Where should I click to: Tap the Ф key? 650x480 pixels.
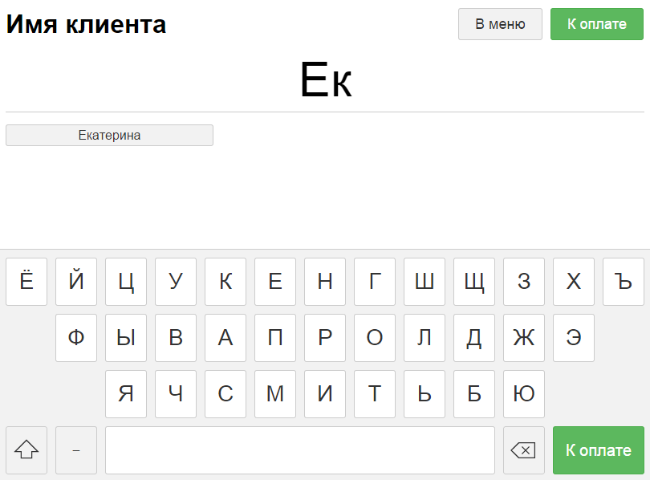76,337
